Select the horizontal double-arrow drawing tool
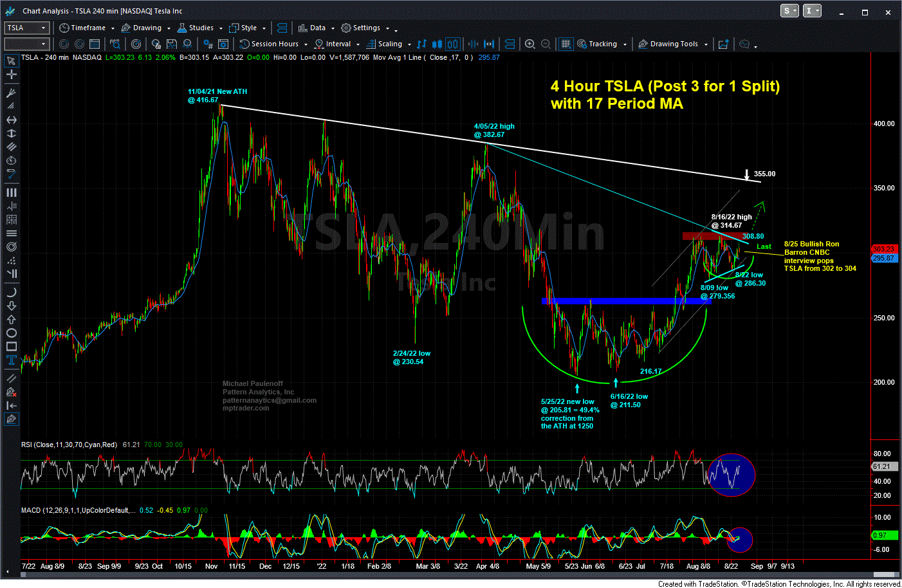The image size is (902, 588). pos(11,120)
